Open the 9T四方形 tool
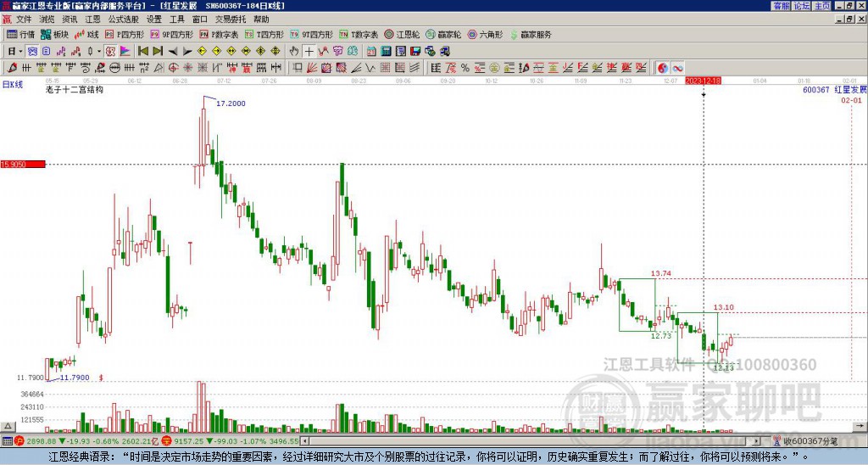This screenshot has height=465, width=868. click(312, 34)
